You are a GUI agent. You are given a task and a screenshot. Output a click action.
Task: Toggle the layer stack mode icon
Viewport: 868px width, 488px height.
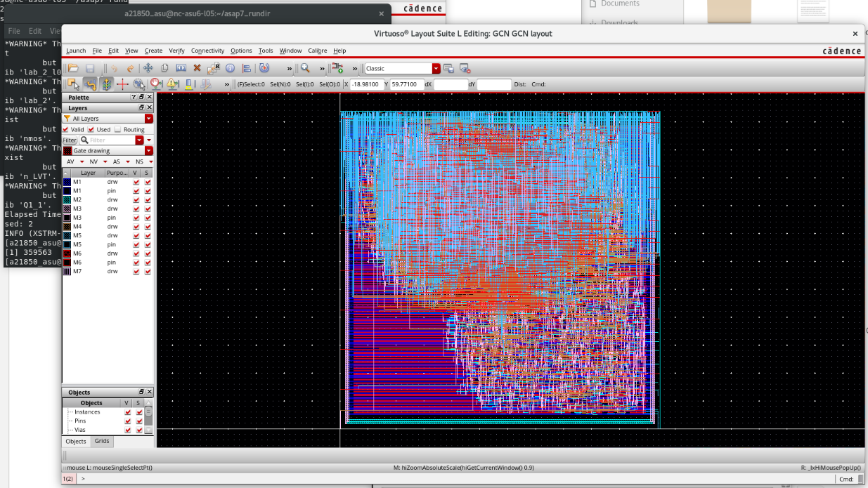click(106, 84)
